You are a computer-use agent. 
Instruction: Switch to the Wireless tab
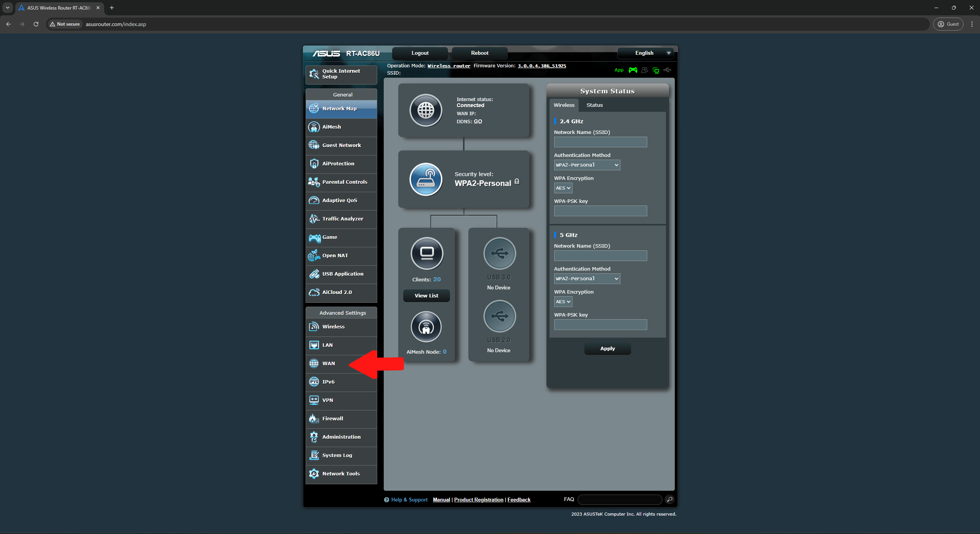pyautogui.click(x=564, y=105)
